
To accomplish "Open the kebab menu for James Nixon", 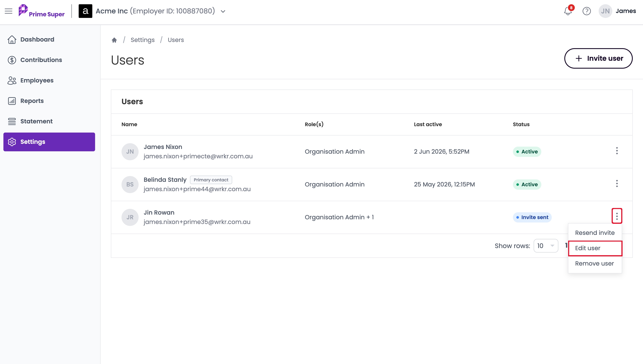I will 617,151.
